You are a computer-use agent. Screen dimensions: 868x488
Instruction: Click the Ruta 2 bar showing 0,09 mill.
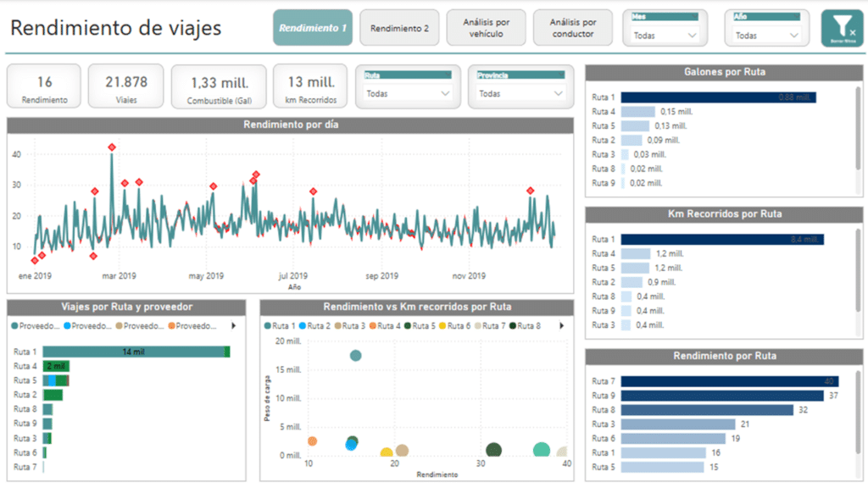coord(631,141)
